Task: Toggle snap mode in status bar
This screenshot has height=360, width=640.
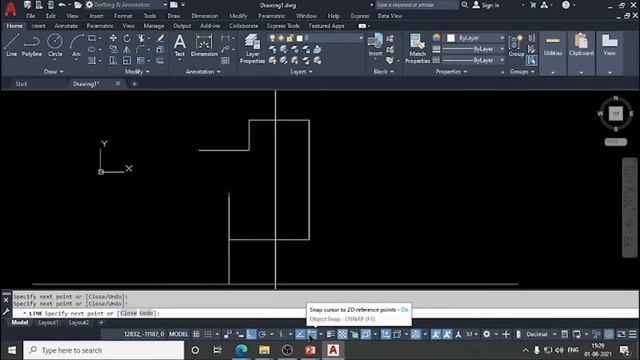Action: pos(208,334)
